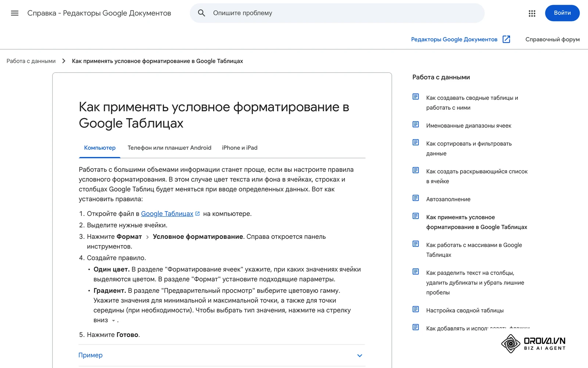Screen dimensions: 588x368
Task: Go to Работа с данными breadcrumb
Action: click(31, 61)
